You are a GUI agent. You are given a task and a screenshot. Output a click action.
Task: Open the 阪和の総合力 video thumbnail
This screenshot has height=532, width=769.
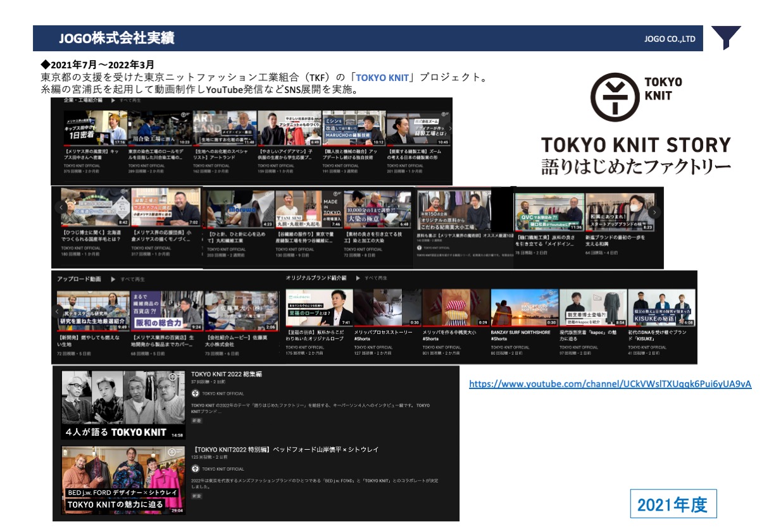tap(166, 311)
